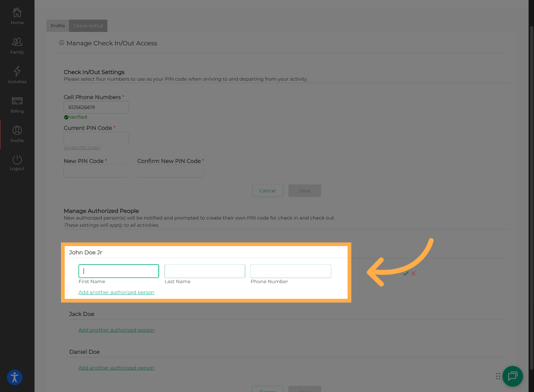Click the info icon beside Manage Check In/Out Access
Image resolution: width=534 pixels, height=392 pixels.
coord(62,42)
